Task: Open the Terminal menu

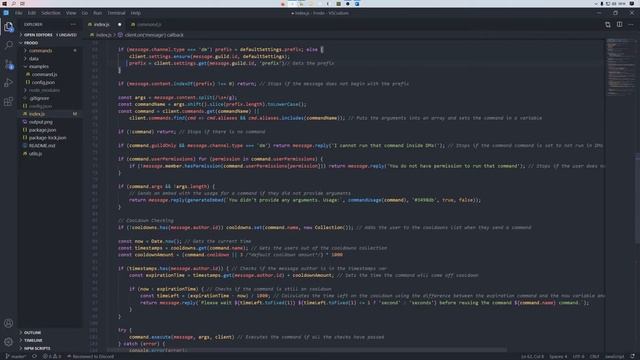Action: (x=116, y=13)
